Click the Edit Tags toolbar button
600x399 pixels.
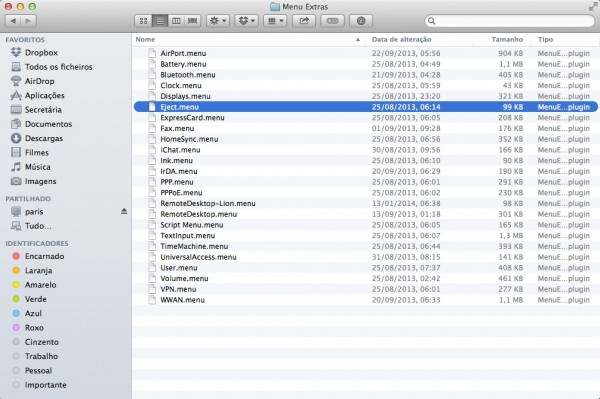tap(333, 21)
